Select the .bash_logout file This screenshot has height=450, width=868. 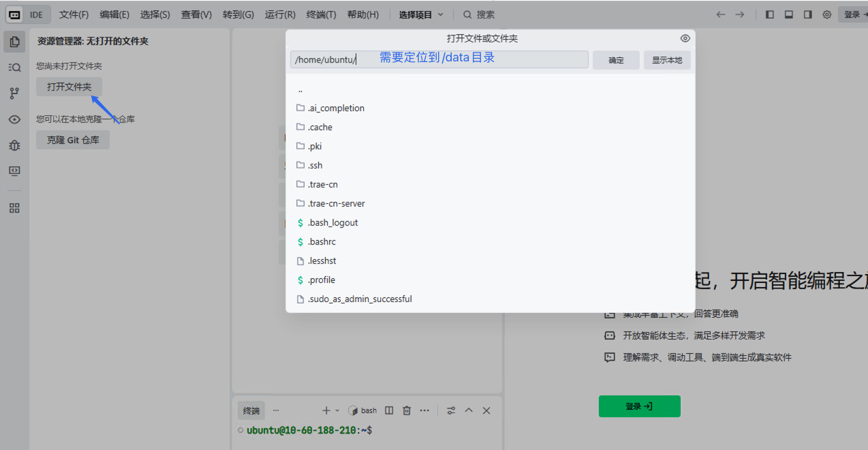[x=490, y=223]
